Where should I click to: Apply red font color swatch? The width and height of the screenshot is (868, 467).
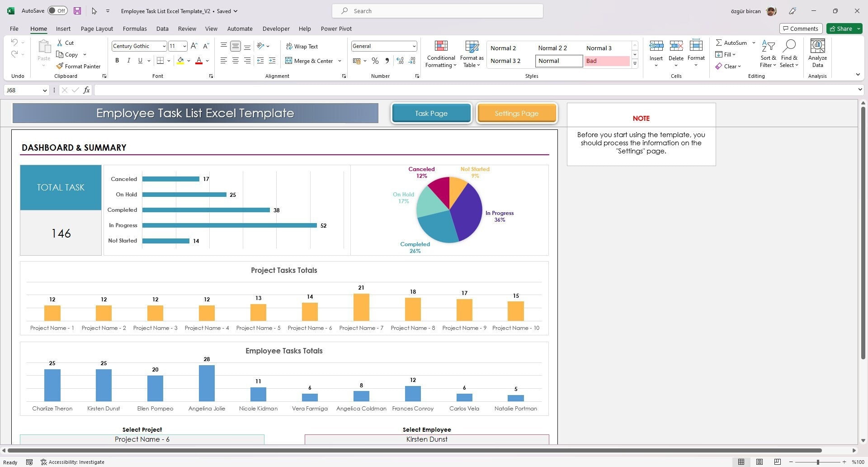(199, 60)
